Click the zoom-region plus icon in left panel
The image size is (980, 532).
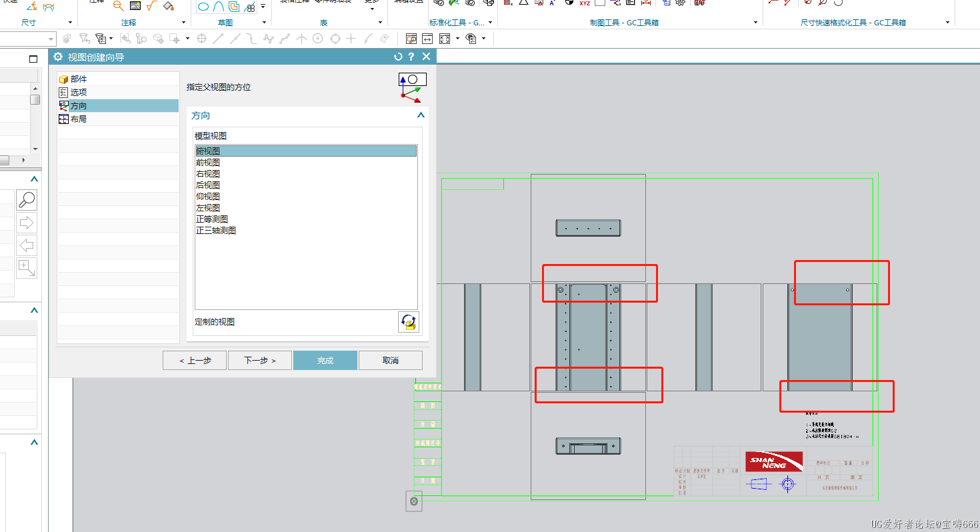click(x=27, y=268)
